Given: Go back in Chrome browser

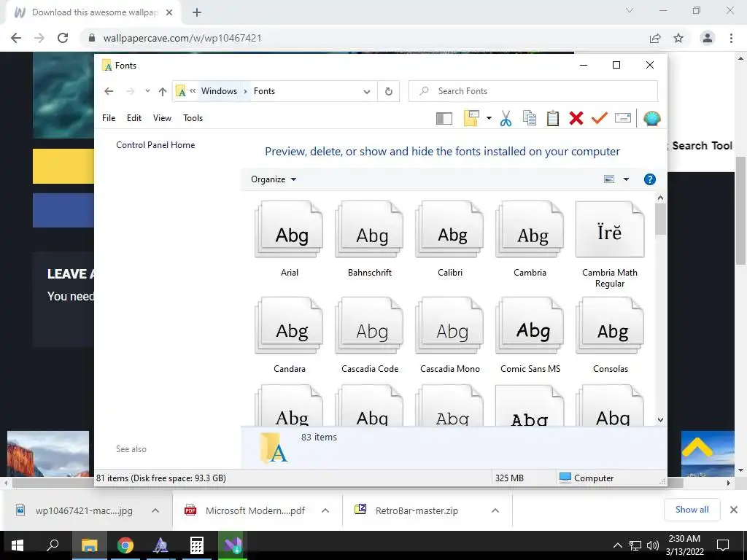Looking at the screenshot, I should point(16,38).
